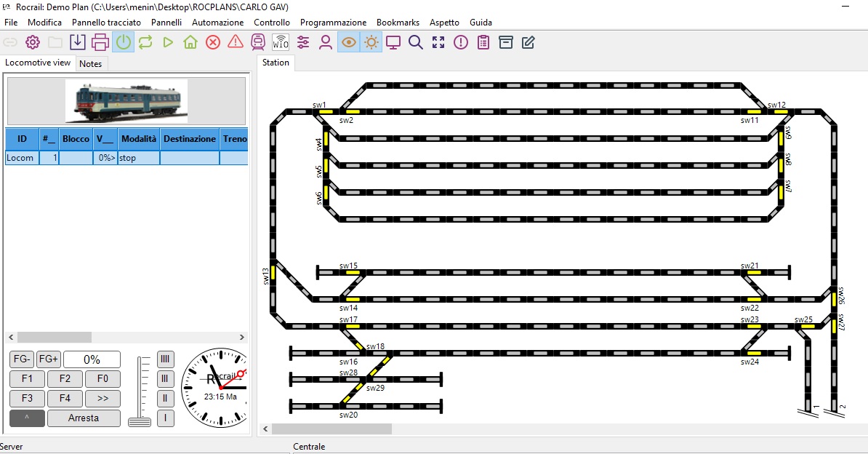Toggle the sun lights toolbar button
Viewport: 868px width, 454px height.
[x=371, y=42]
